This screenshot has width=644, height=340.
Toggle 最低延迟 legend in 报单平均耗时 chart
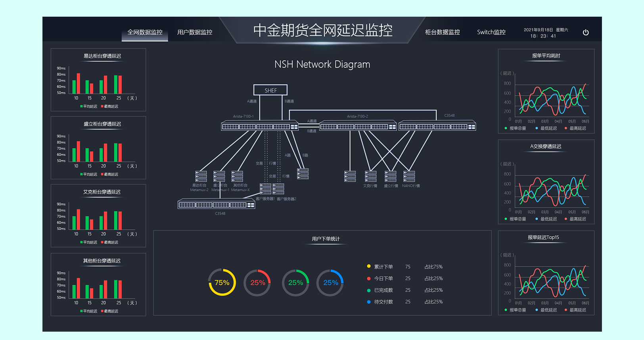pyautogui.click(x=546, y=128)
